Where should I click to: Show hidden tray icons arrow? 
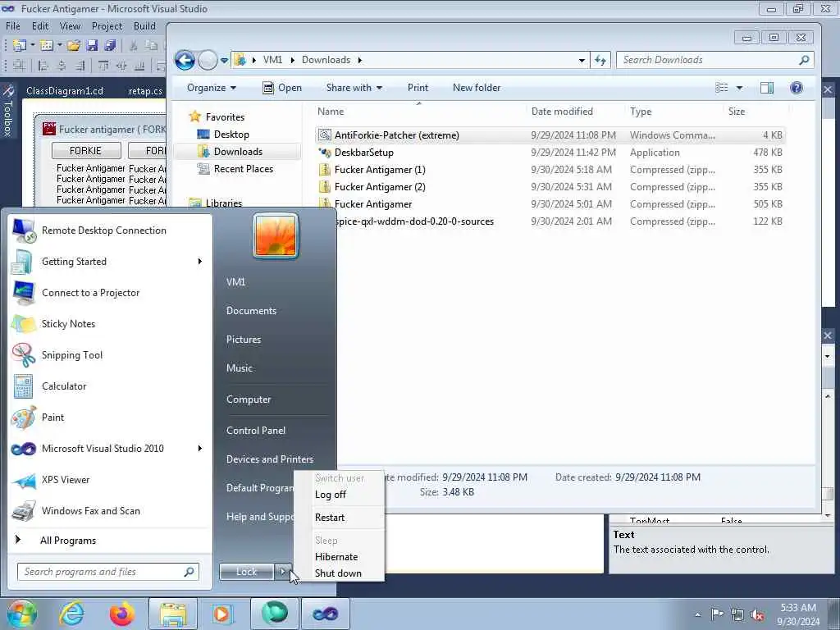(697, 615)
